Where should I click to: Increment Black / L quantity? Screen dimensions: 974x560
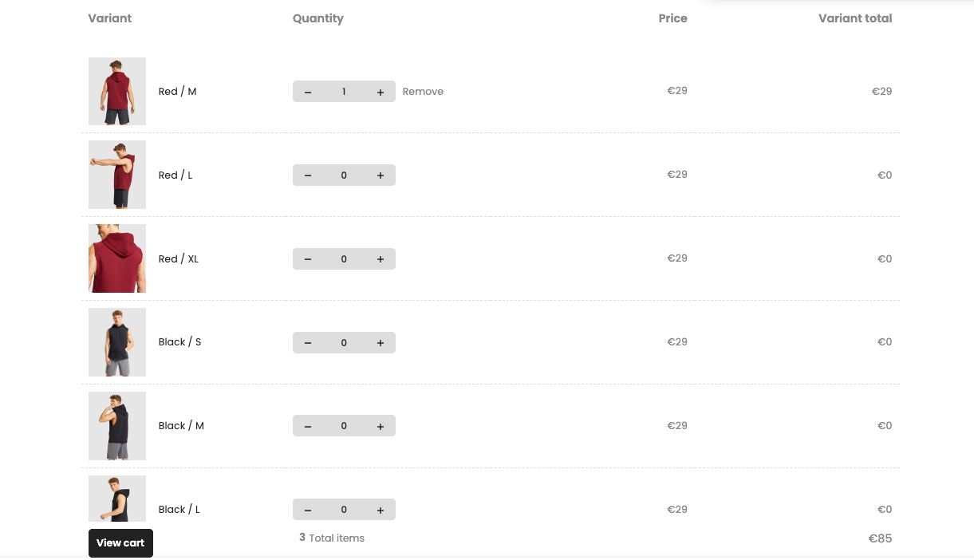pos(381,511)
